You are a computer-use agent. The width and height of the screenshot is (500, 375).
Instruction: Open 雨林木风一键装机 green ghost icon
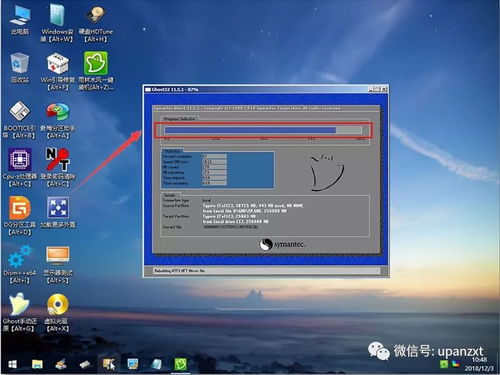(x=96, y=71)
